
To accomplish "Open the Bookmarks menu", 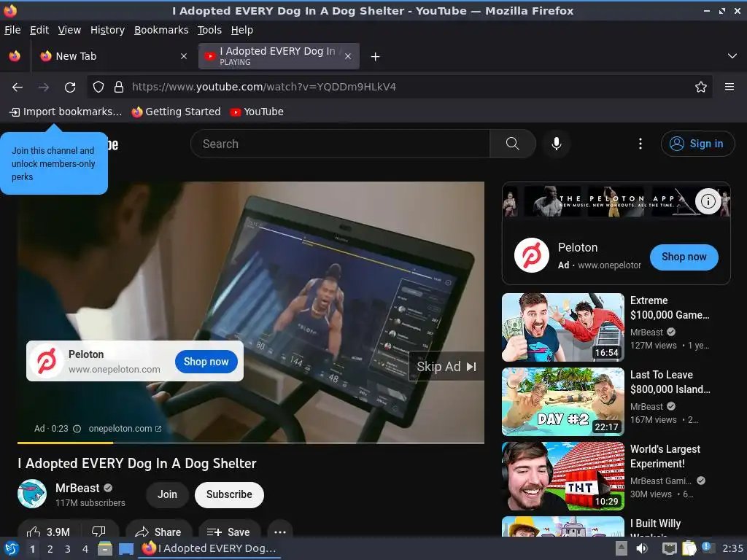I will pyautogui.click(x=161, y=30).
